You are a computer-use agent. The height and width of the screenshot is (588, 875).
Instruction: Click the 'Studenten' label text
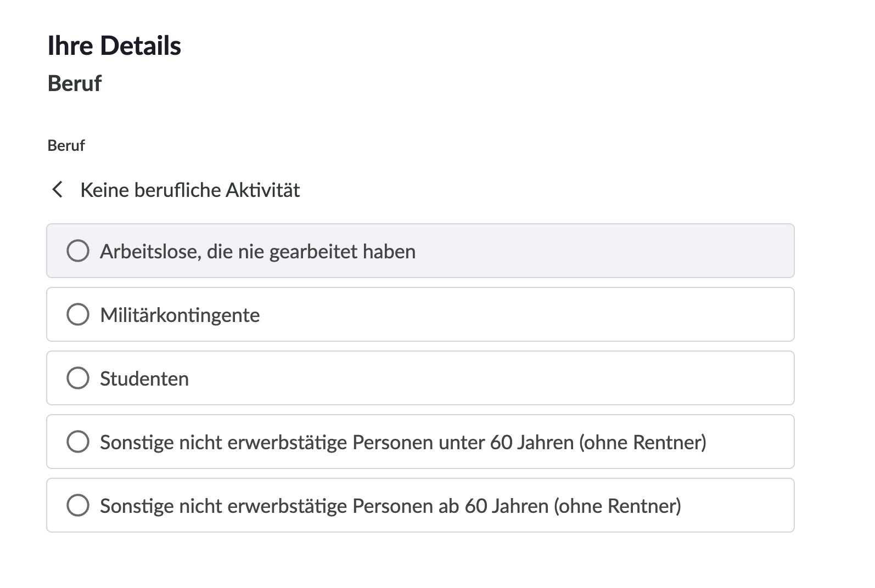144,378
